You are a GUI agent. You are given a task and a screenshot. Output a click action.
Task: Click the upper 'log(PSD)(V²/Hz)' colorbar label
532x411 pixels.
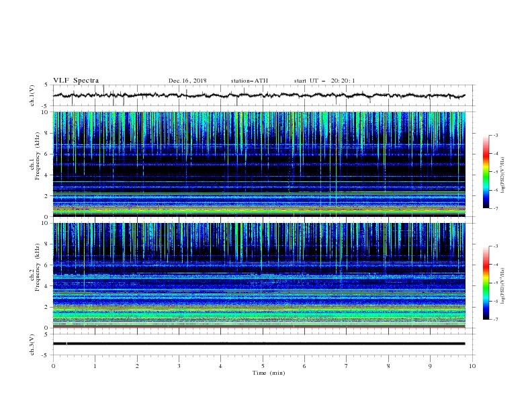click(x=502, y=175)
